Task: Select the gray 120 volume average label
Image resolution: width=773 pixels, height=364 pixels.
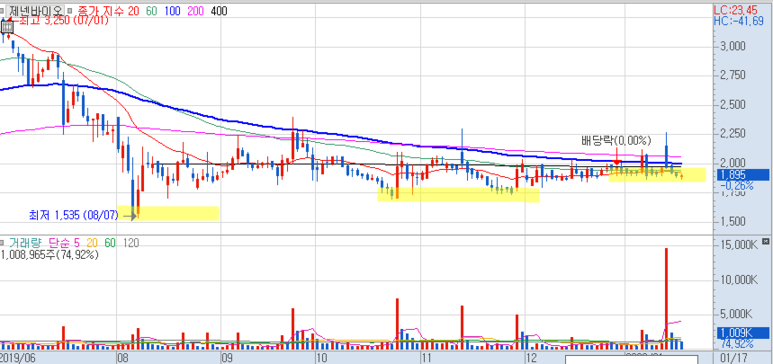Action: coord(131,243)
